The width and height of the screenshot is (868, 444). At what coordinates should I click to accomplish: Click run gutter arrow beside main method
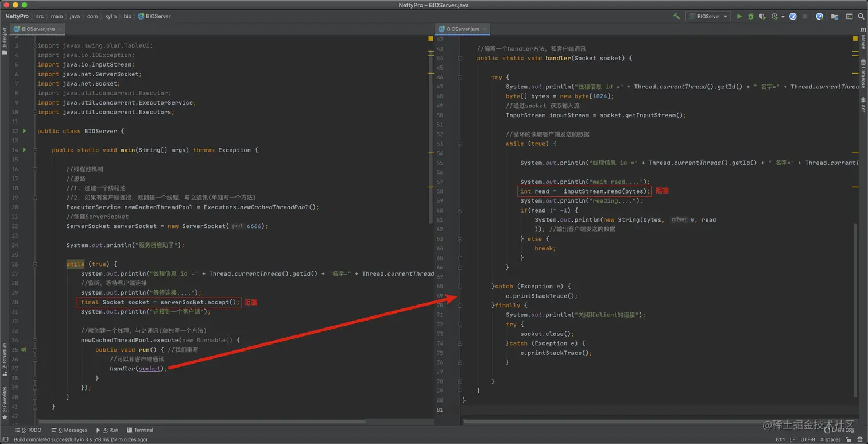click(x=24, y=150)
